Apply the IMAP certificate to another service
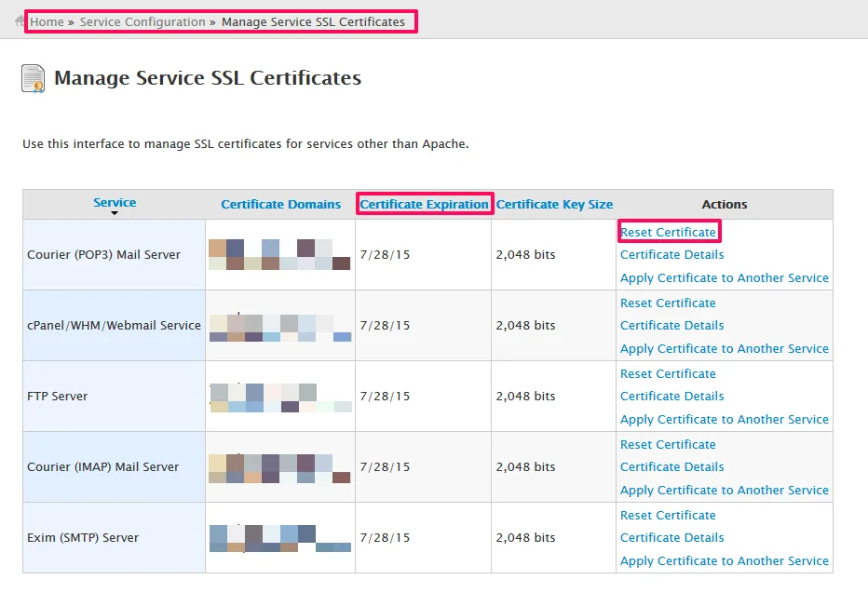 click(724, 490)
